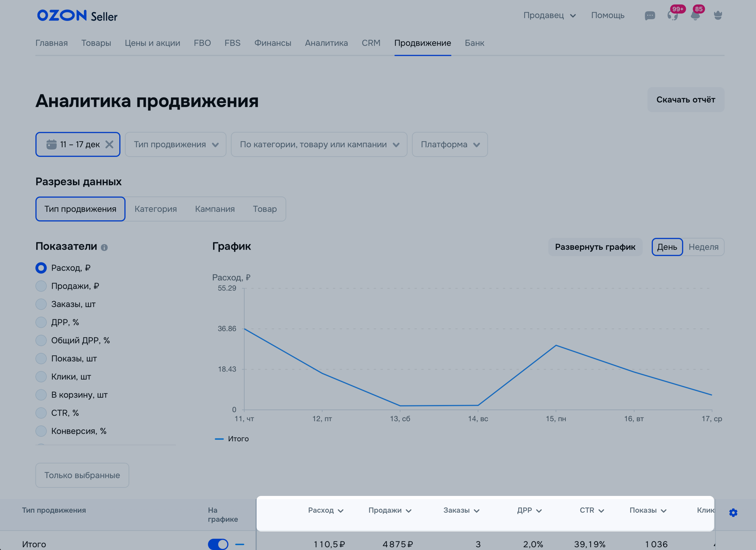Screen dimensions: 756x550
Task: Click info icon next to Показатели
Action: (104, 247)
